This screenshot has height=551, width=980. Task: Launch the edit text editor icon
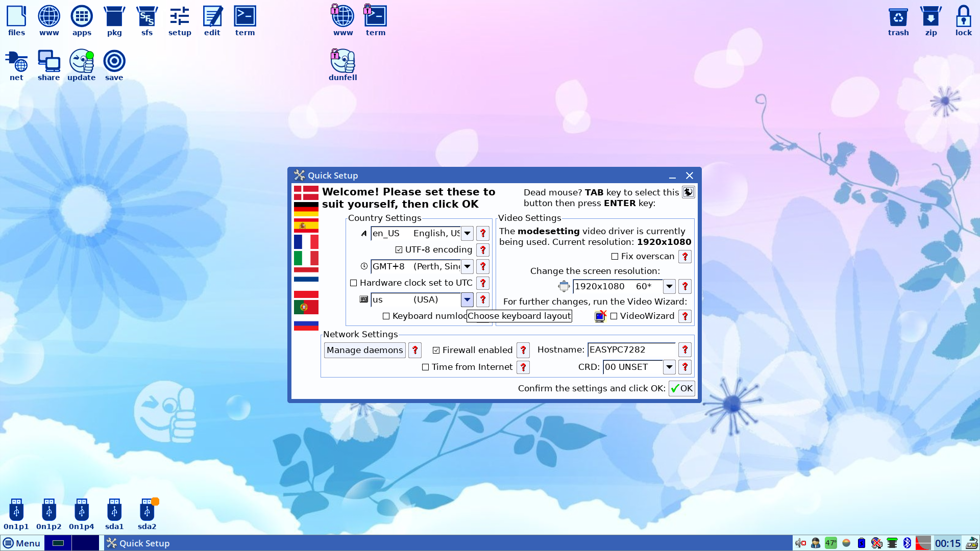tap(212, 20)
